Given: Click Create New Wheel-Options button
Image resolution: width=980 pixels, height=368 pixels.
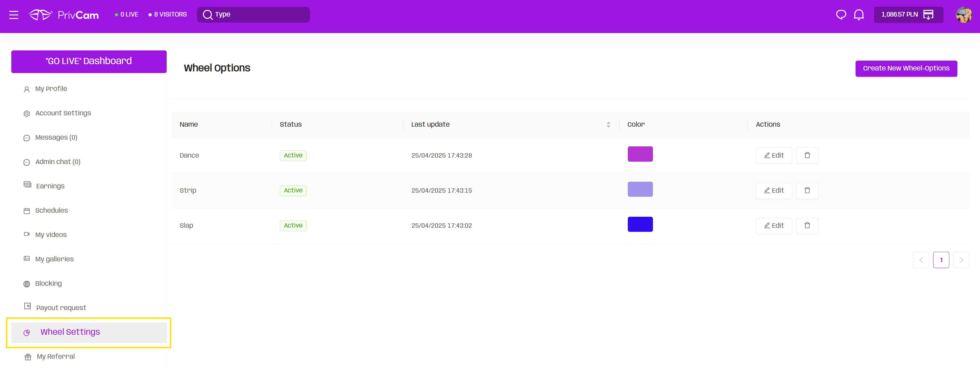Looking at the screenshot, I should point(906,69).
